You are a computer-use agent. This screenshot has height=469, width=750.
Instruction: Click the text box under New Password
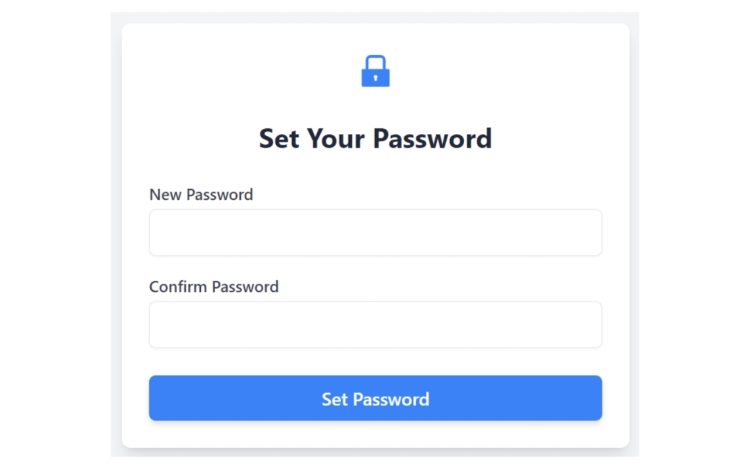(x=375, y=232)
